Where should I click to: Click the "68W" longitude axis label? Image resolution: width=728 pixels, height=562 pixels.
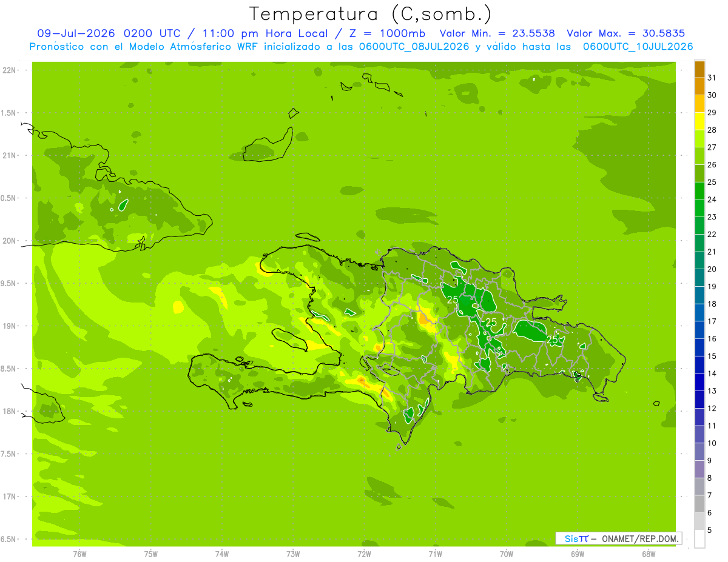(x=648, y=554)
